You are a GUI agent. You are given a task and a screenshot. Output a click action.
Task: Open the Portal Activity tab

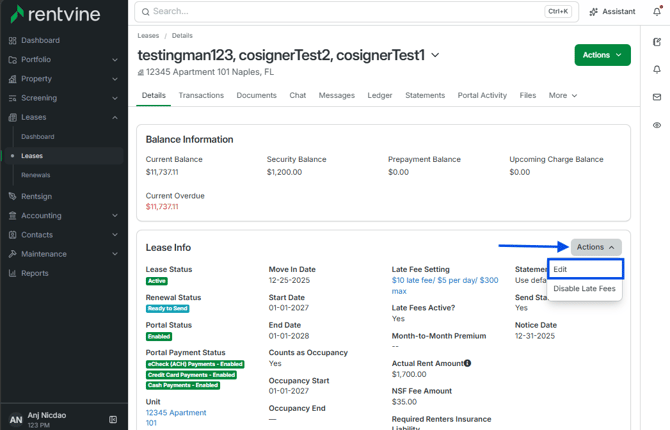tap(482, 95)
